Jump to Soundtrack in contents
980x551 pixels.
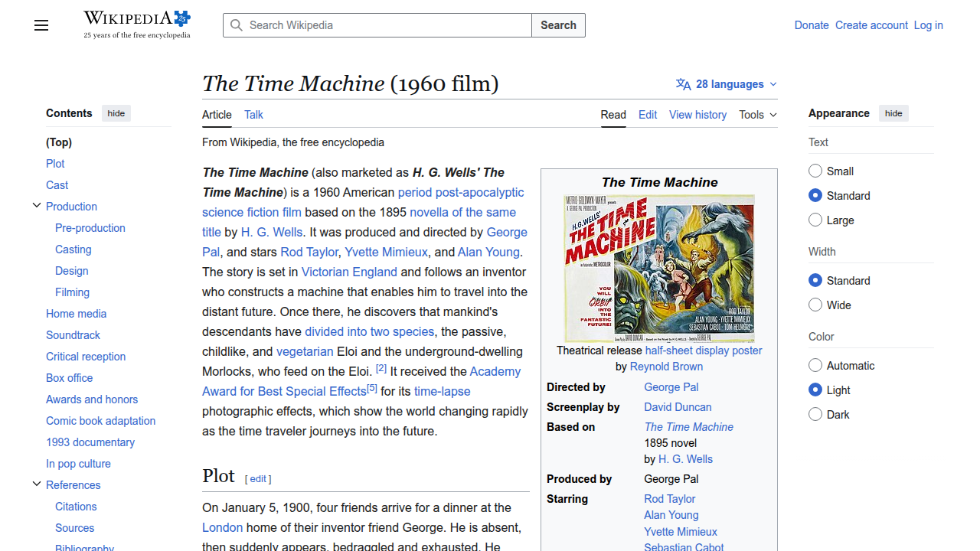[73, 335]
